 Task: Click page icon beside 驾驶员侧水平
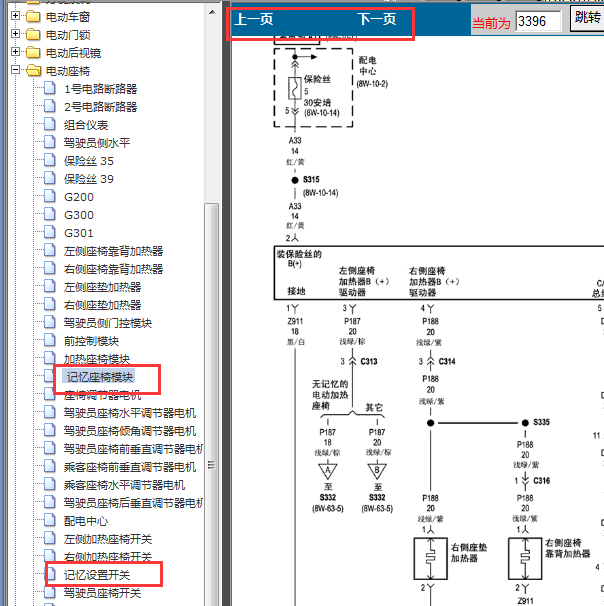(49, 141)
